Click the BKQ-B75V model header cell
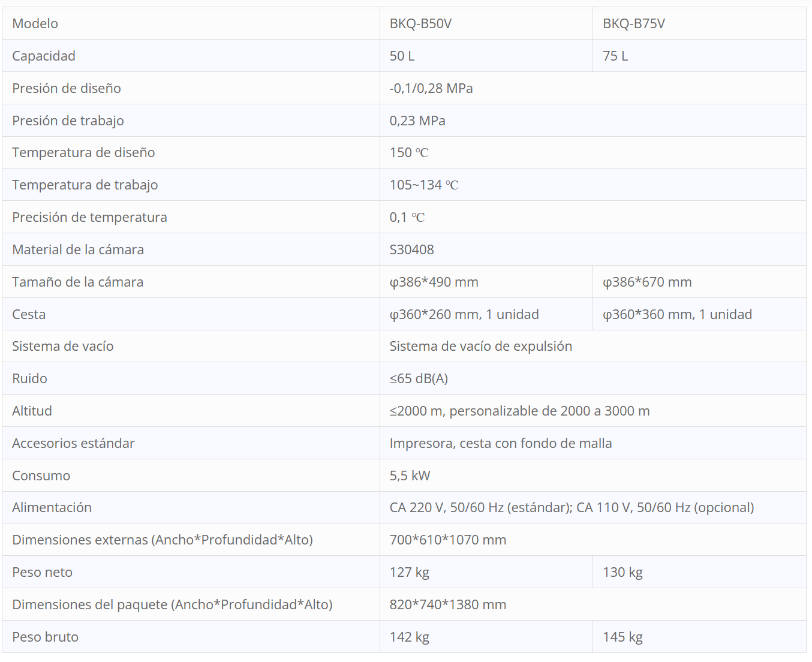This screenshot has width=812, height=662. pyautogui.click(x=633, y=24)
